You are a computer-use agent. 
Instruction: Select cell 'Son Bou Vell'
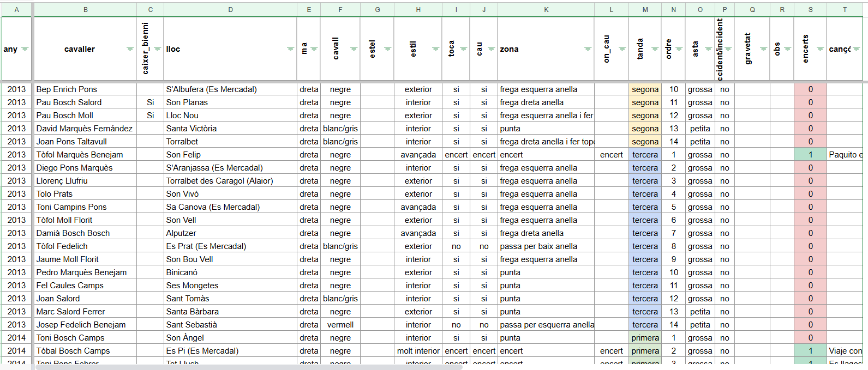[x=230, y=259]
